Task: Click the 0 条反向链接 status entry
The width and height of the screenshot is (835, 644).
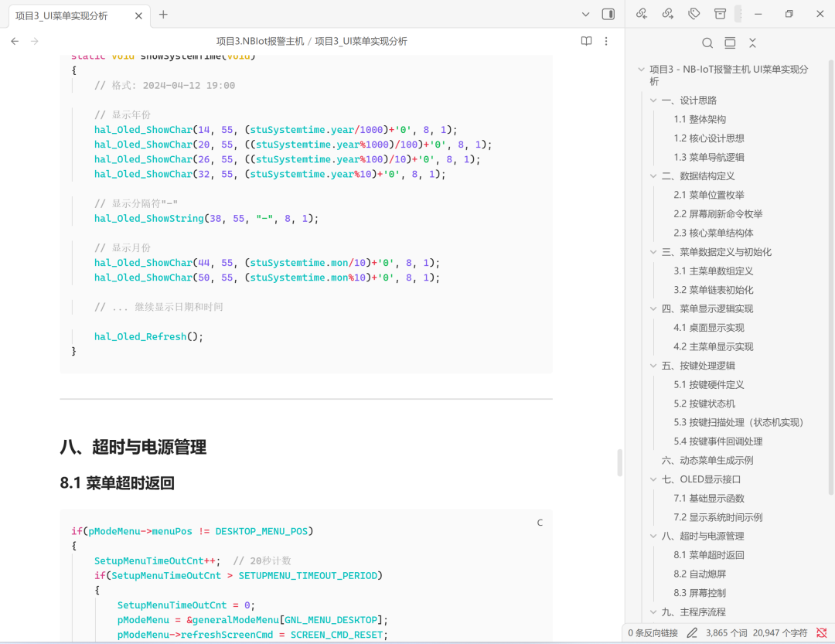Action: [653, 633]
